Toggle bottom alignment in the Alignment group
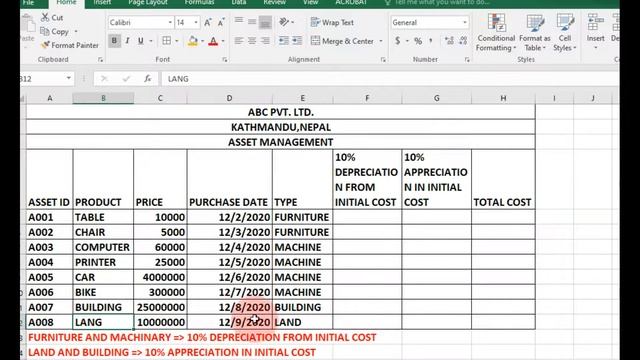The image size is (640, 360). click(265, 22)
